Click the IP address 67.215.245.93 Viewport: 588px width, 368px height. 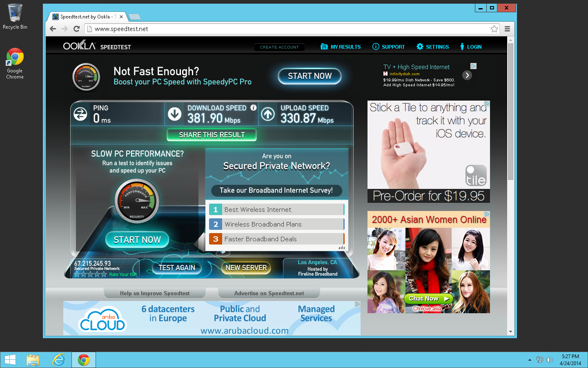(92, 263)
